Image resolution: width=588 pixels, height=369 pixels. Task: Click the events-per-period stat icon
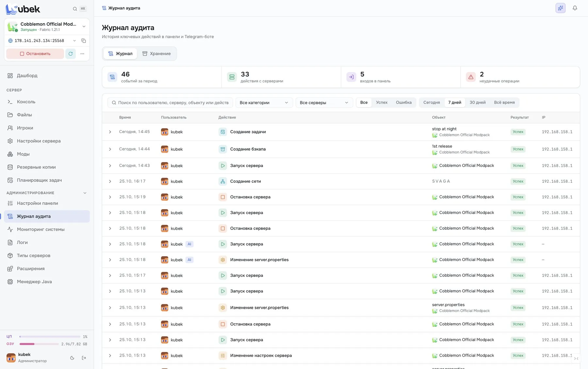coord(112,77)
